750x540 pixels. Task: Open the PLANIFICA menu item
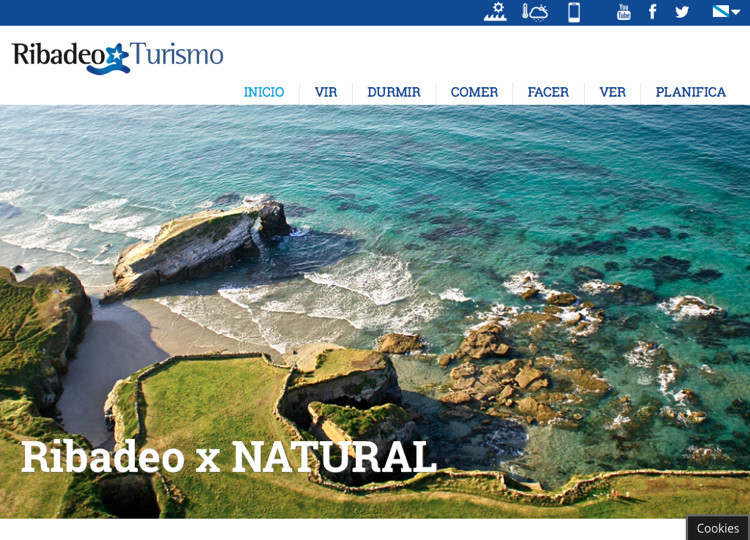pos(691,92)
